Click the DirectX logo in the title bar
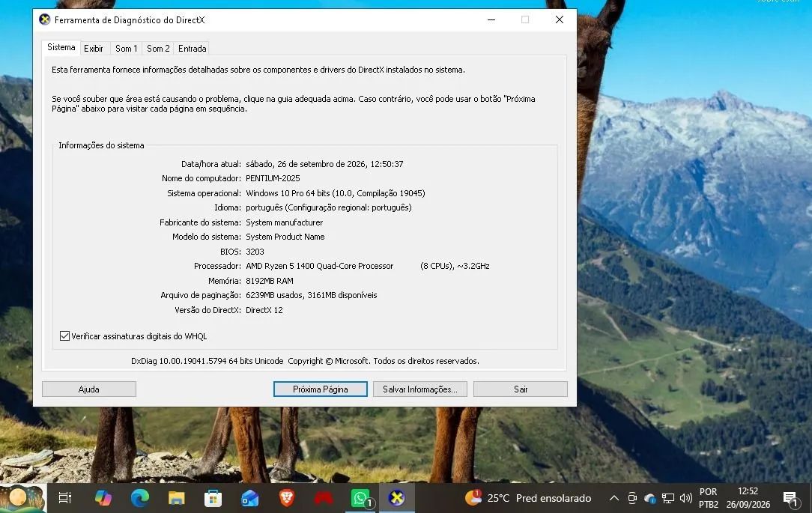Viewport: 812px width, 513px height. coord(44,19)
